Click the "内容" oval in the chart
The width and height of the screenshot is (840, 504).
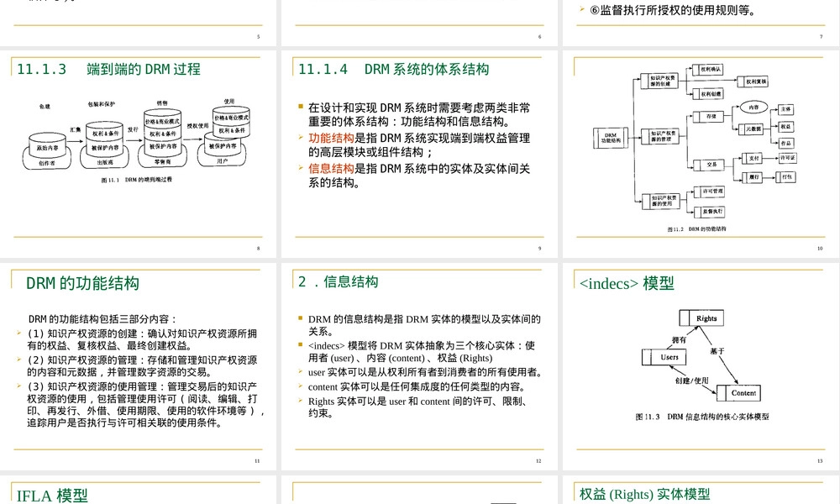[753, 108]
